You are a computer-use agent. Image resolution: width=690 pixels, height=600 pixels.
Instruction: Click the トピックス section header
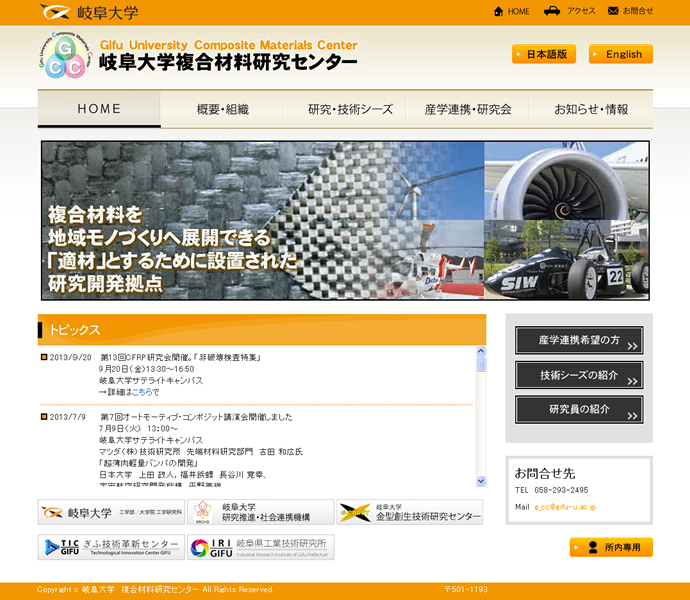click(x=262, y=330)
